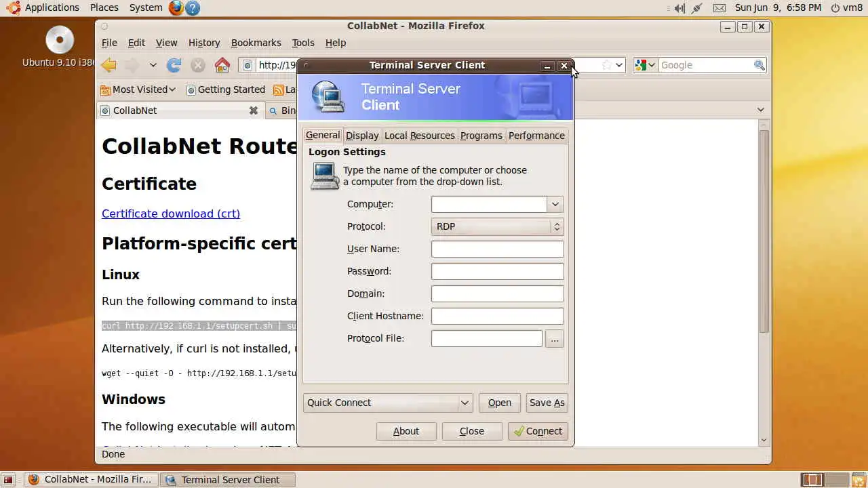Click the User Name field

tap(497, 249)
